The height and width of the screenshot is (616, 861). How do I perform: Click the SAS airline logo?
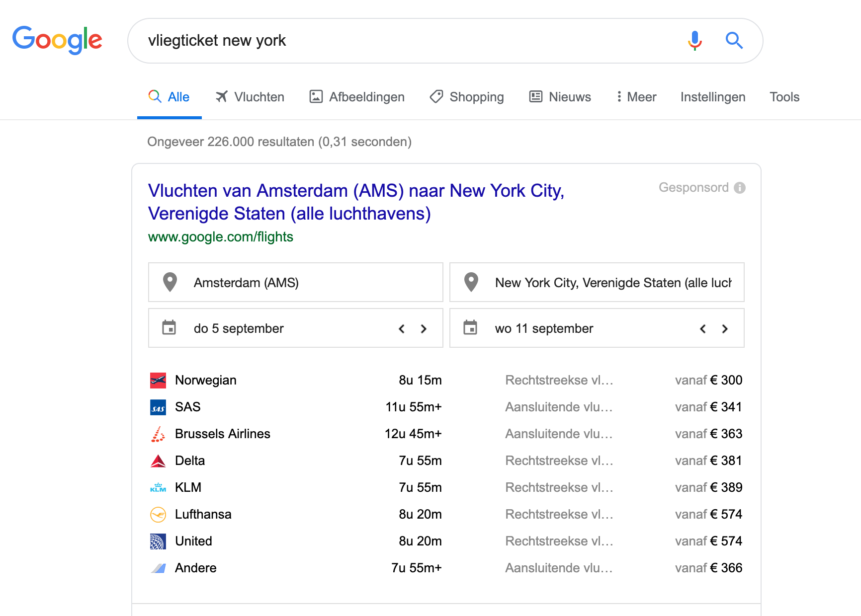(x=158, y=407)
